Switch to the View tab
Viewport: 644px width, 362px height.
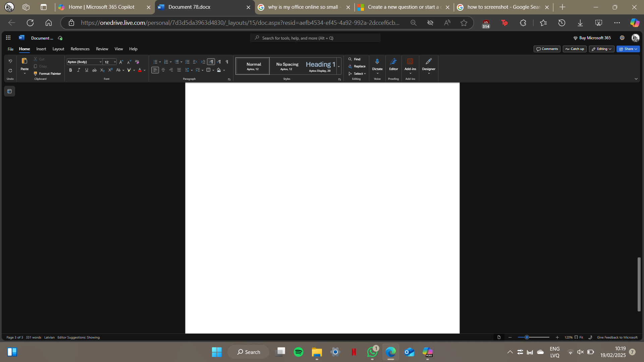click(x=119, y=49)
